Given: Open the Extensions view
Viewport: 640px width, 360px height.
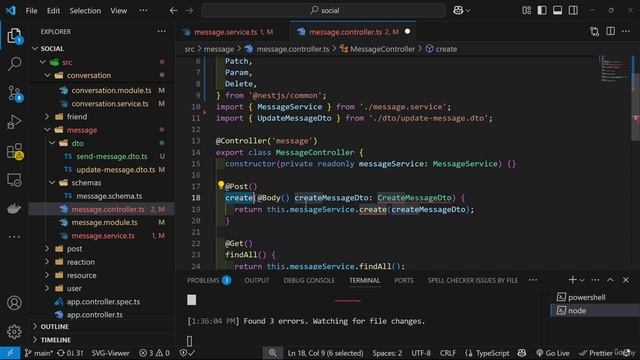Looking at the screenshot, I should (15, 151).
